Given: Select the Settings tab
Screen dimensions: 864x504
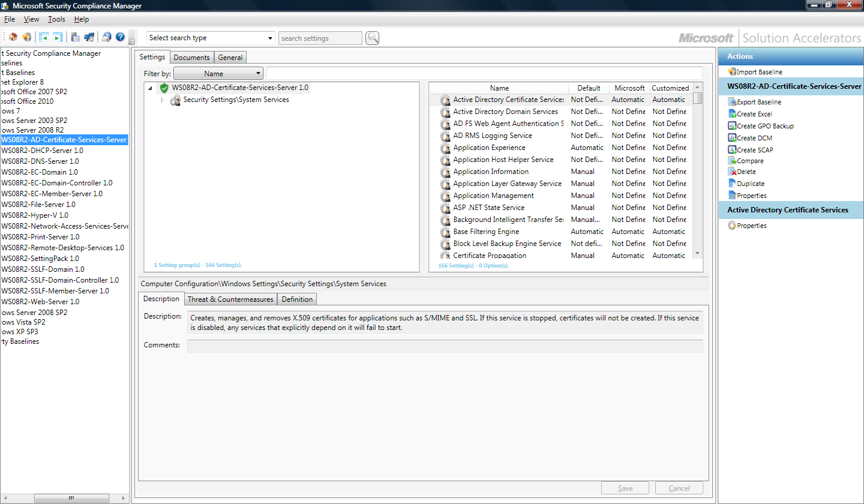Looking at the screenshot, I should click(x=152, y=57).
